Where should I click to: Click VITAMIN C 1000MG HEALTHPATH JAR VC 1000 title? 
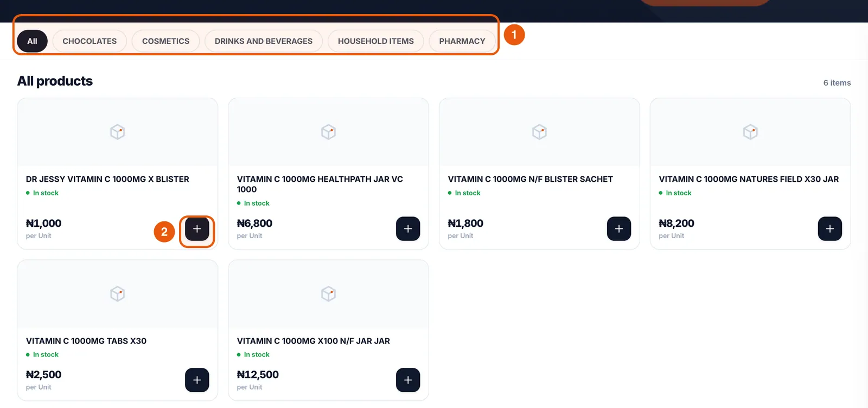(320, 184)
